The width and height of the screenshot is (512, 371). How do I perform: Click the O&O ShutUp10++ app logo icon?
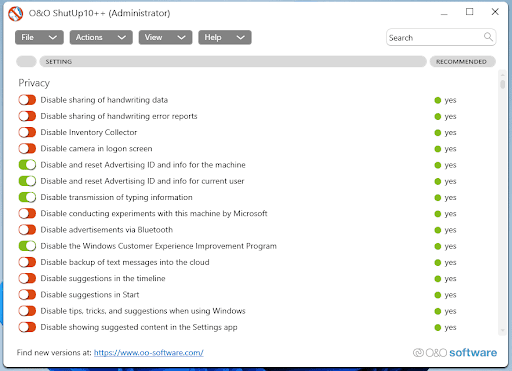coord(16,14)
